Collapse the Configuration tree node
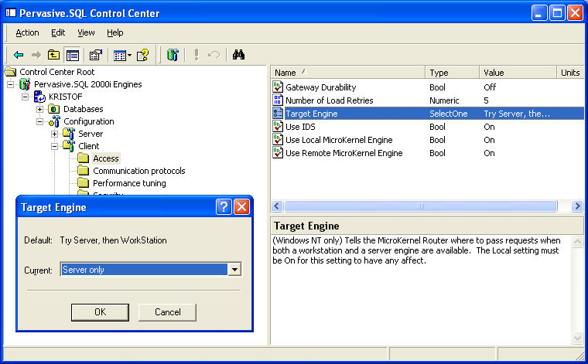Image resolution: width=588 pixels, height=364 pixels. [39, 121]
